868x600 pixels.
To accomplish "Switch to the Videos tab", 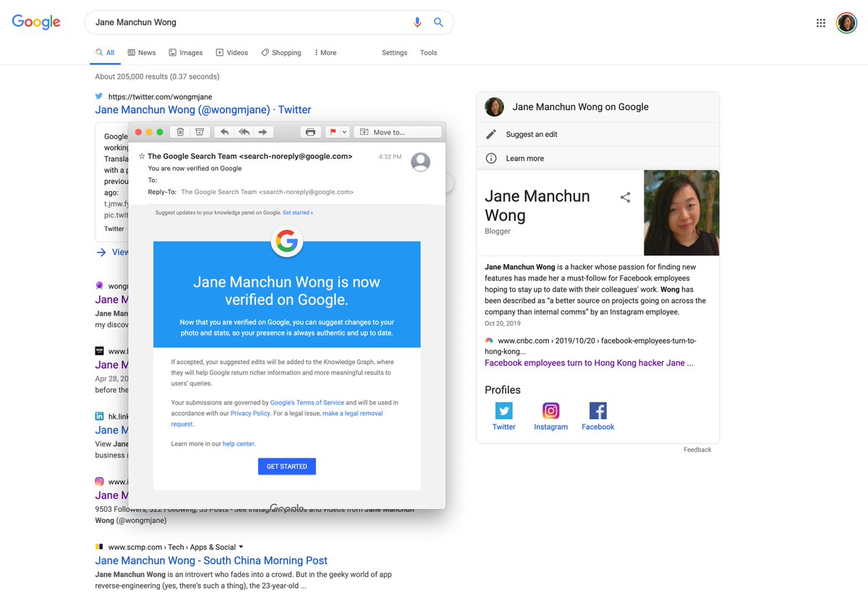I will [x=232, y=53].
